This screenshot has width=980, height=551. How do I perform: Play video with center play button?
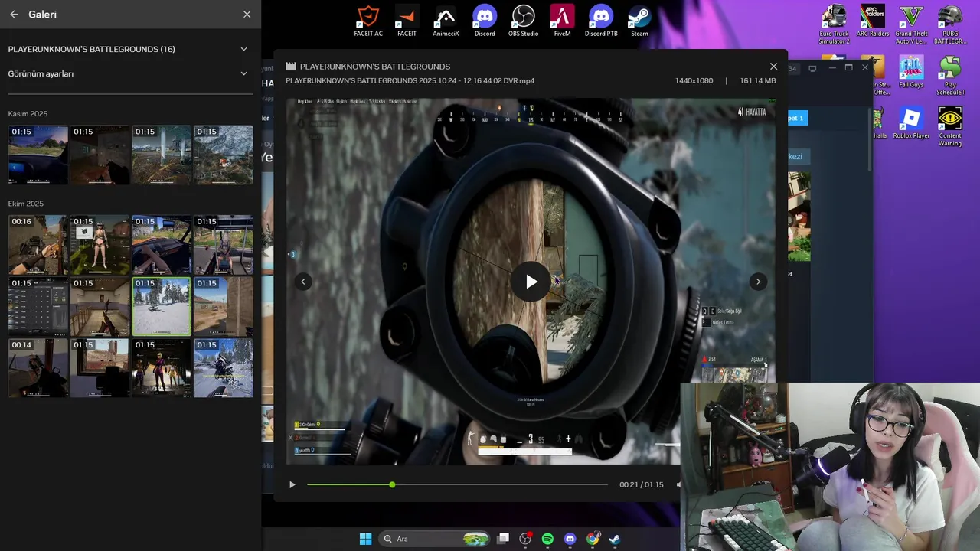[531, 282]
